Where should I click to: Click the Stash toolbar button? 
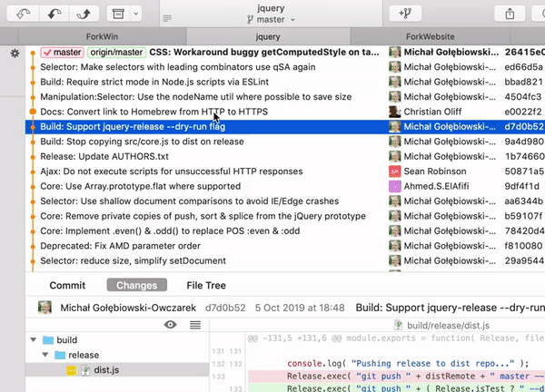click(118, 14)
